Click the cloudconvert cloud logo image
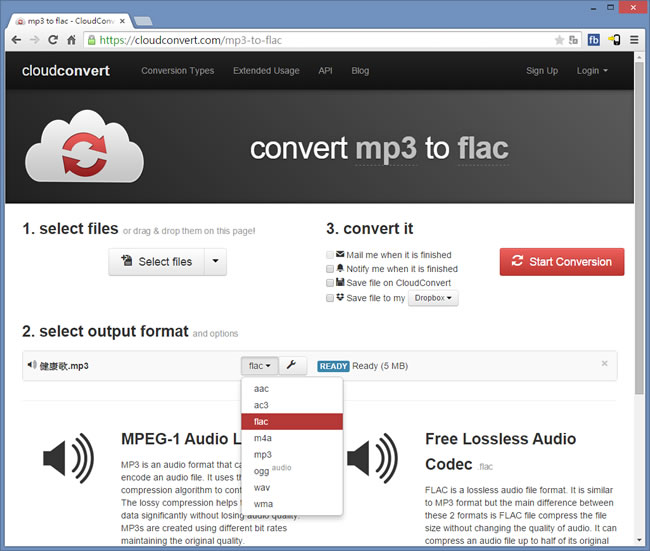 (x=85, y=146)
